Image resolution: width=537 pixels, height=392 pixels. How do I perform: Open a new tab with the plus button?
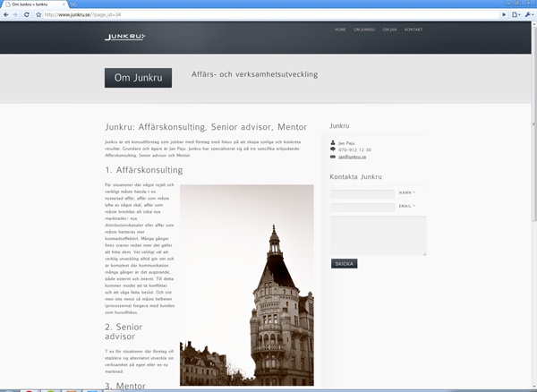pyautogui.click(x=73, y=4)
